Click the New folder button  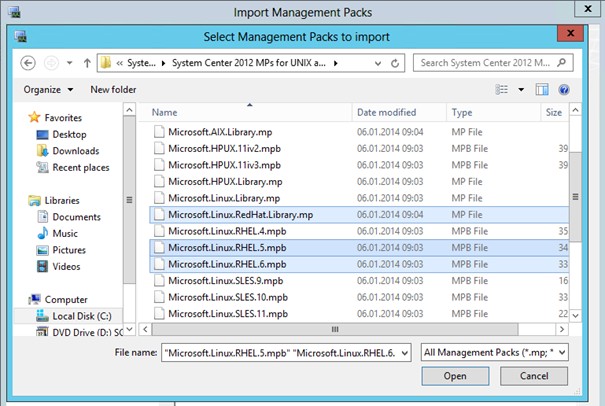[x=113, y=90]
